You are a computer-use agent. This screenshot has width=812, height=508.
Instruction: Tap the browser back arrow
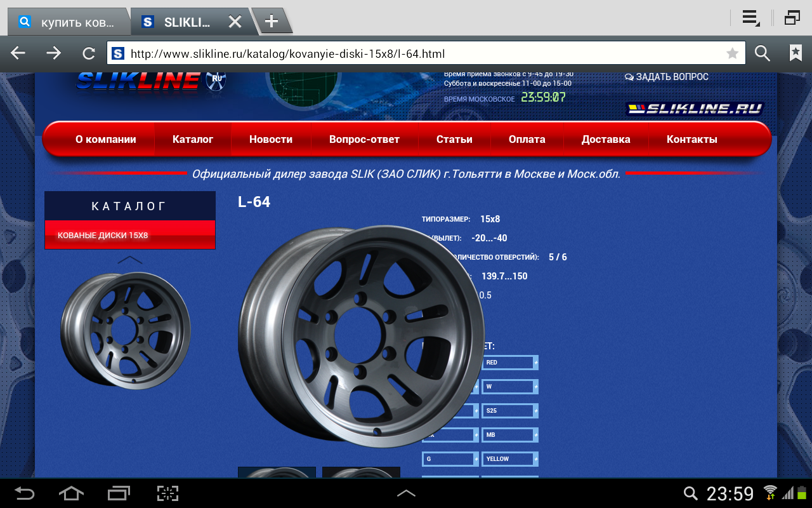click(18, 53)
